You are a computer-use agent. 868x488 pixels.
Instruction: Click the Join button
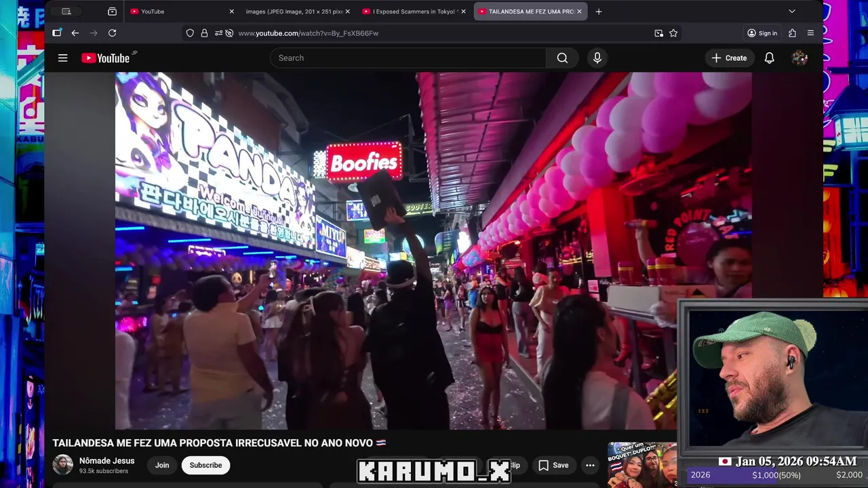coord(162,465)
